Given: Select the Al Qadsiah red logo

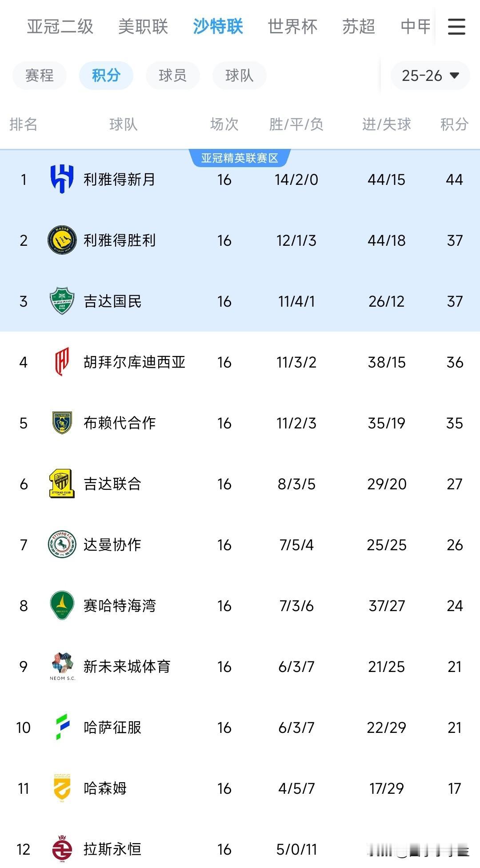Looking at the screenshot, I should (62, 362).
